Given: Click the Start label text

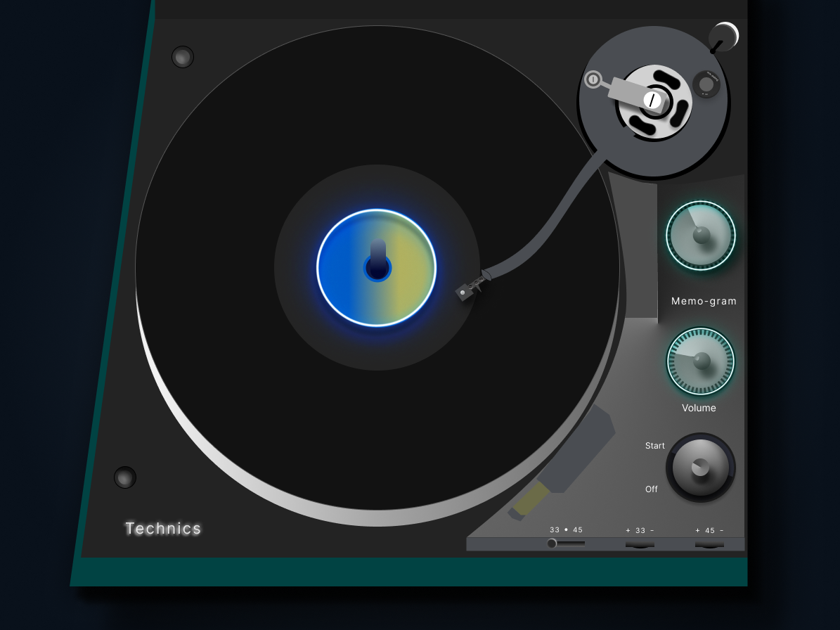Looking at the screenshot, I should coord(655,446).
